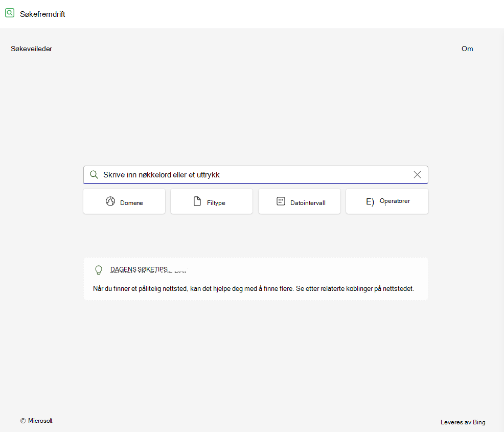Click the lightbulb tip icon
Image resolution: width=504 pixels, height=432 pixels.
pos(99,270)
